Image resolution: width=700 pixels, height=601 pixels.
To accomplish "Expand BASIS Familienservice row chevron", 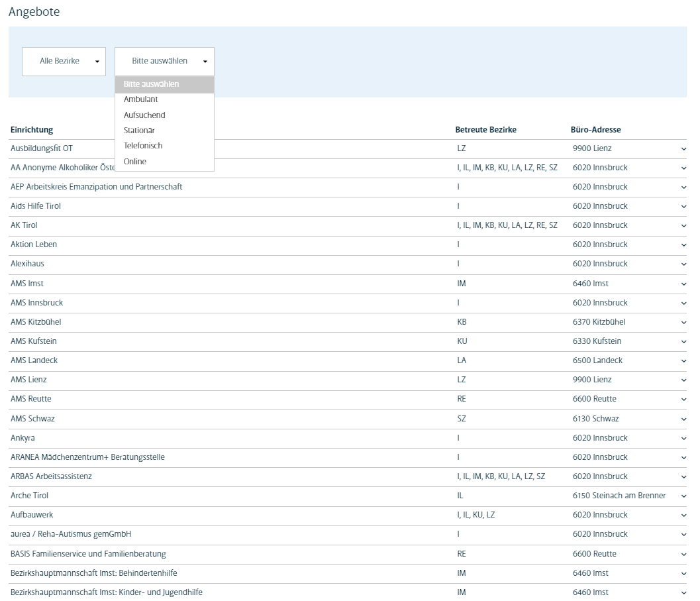I will pos(683,555).
